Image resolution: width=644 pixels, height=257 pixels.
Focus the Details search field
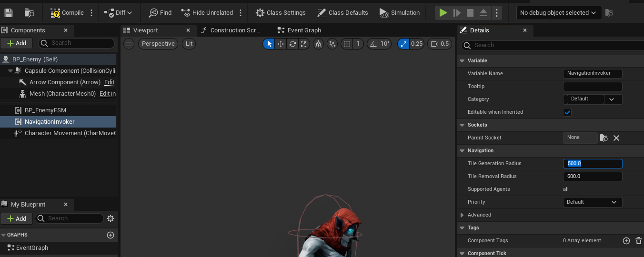(553, 45)
